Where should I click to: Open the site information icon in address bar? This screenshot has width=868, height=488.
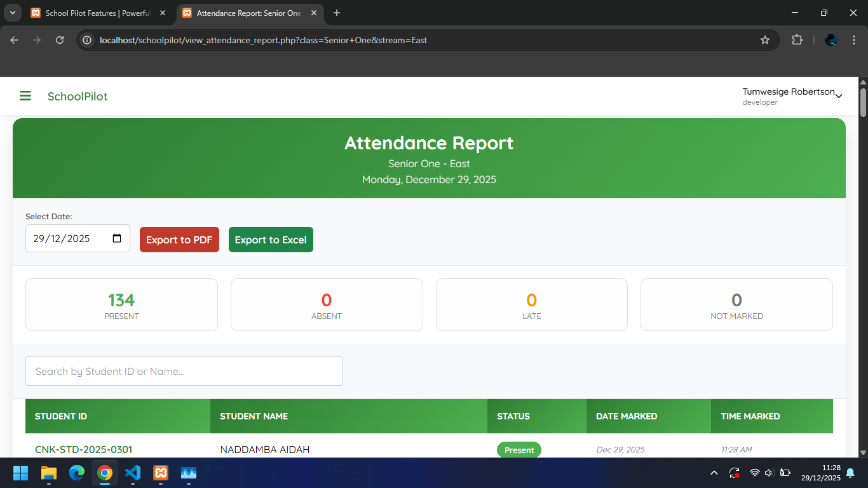point(86,39)
